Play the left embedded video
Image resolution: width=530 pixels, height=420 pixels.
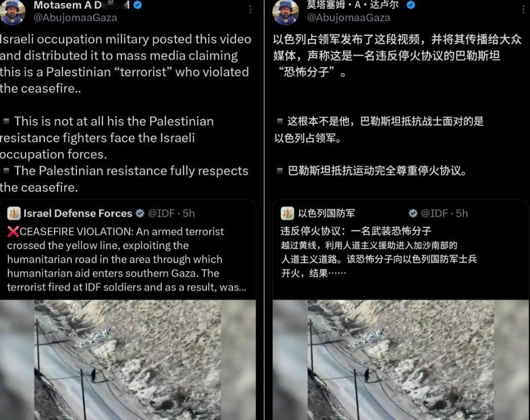128,360
